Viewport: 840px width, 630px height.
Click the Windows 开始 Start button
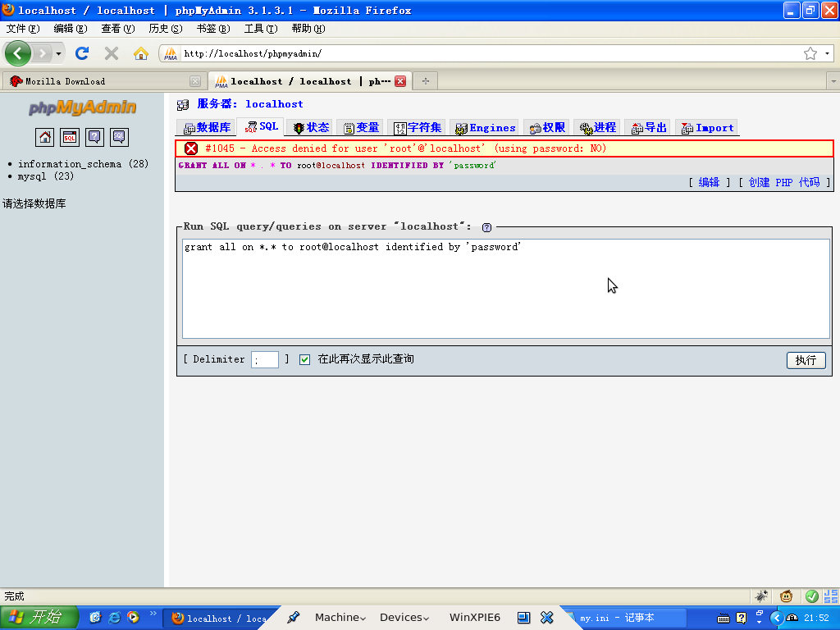coord(39,618)
